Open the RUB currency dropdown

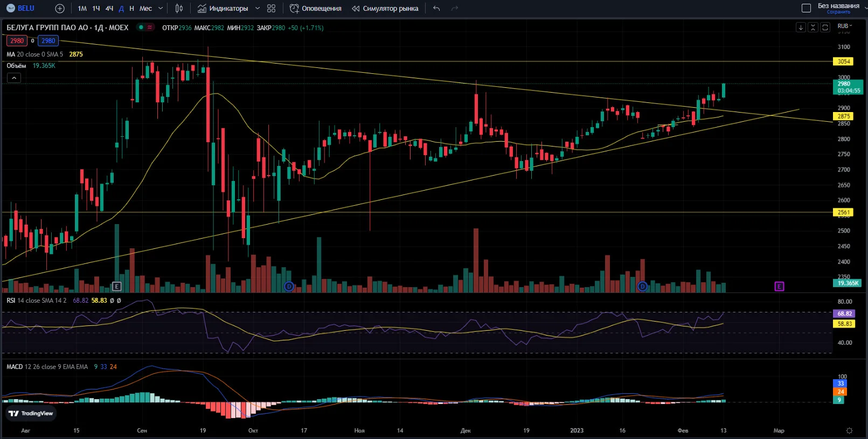(845, 26)
